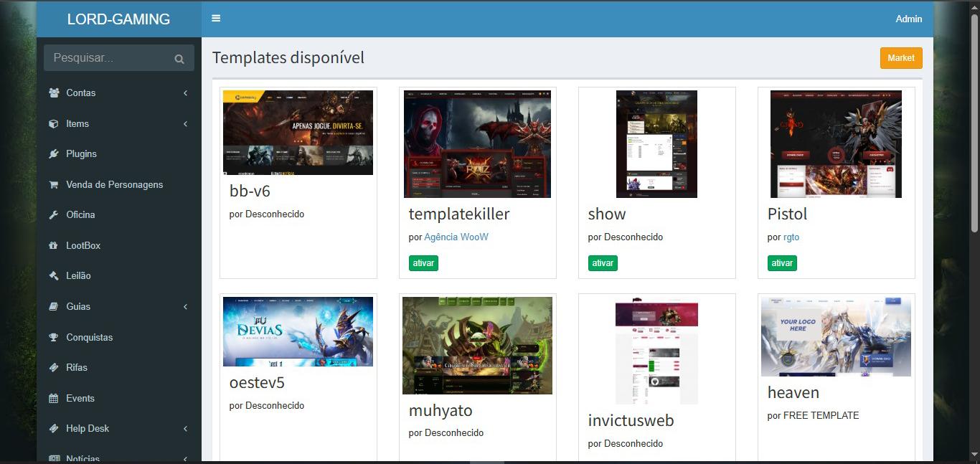This screenshot has height=464, width=980.
Task: Click the Items cube icon
Action: pyautogui.click(x=54, y=123)
